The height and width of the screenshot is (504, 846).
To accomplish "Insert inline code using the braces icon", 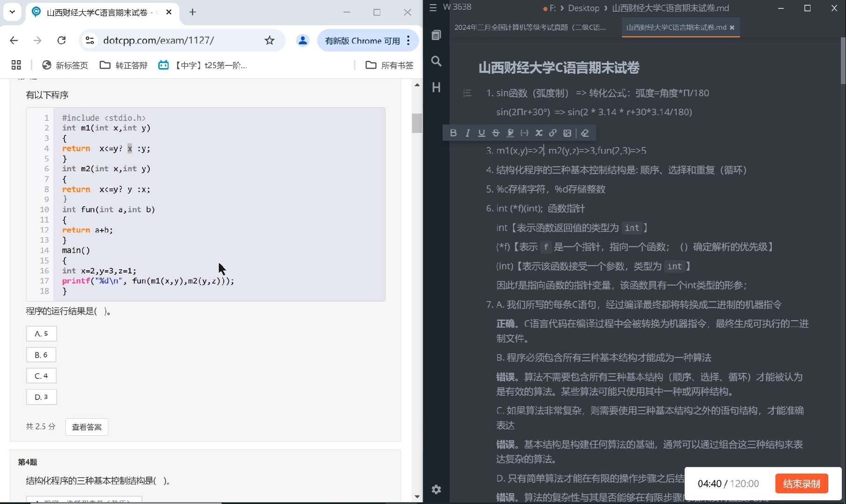I will (x=524, y=133).
